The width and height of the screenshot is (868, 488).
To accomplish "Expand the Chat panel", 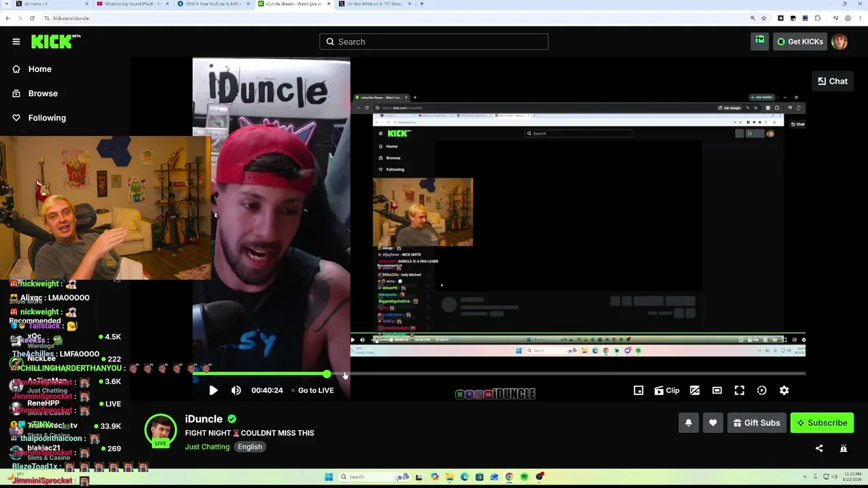I will coord(833,81).
